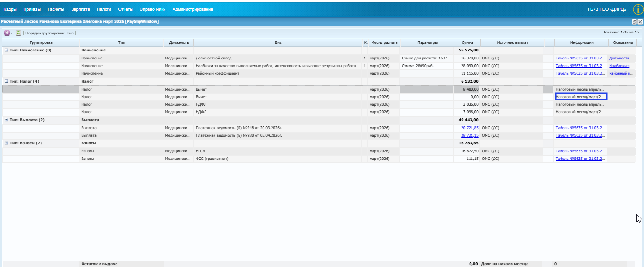This screenshot has width=644, height=267.
Task: Collapse the Тип: Налог (4) group
Action: coord(6,81)
